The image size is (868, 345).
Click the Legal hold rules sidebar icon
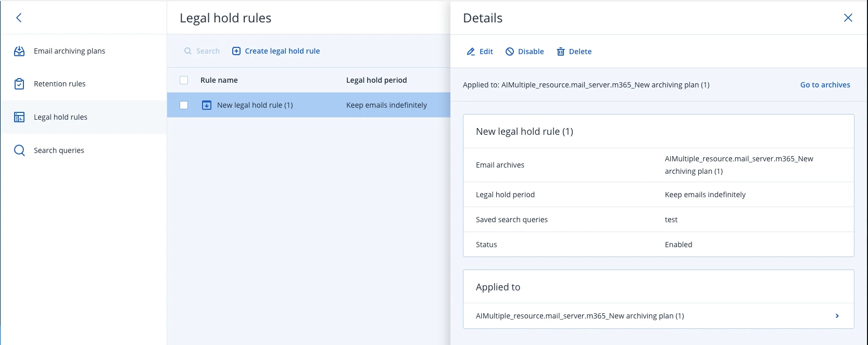pos(19,117)
